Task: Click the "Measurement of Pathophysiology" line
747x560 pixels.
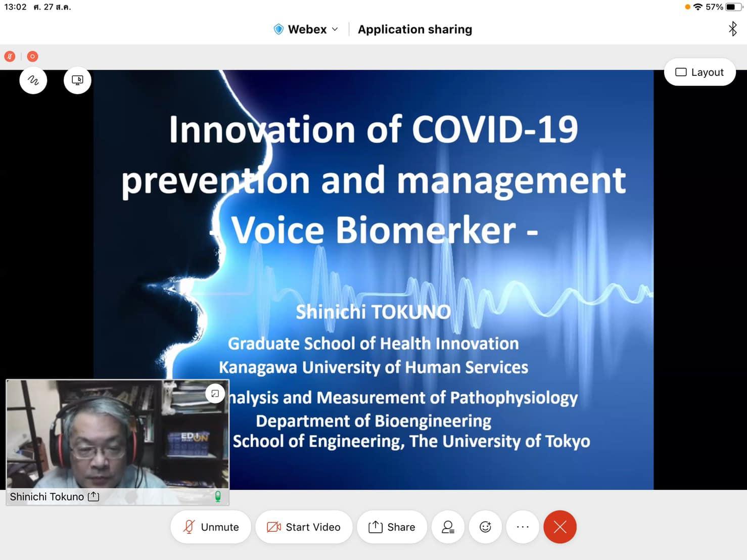Action: tap(402, 398)
